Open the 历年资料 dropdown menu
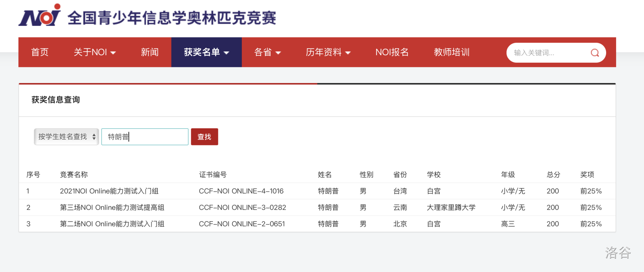Image resolution: width=644 pixels, height=272 pixels. pos(328,52)
